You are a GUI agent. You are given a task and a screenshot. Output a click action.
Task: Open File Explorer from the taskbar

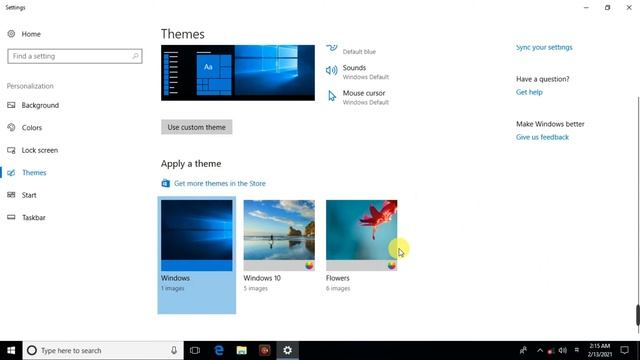pos(242,350)
